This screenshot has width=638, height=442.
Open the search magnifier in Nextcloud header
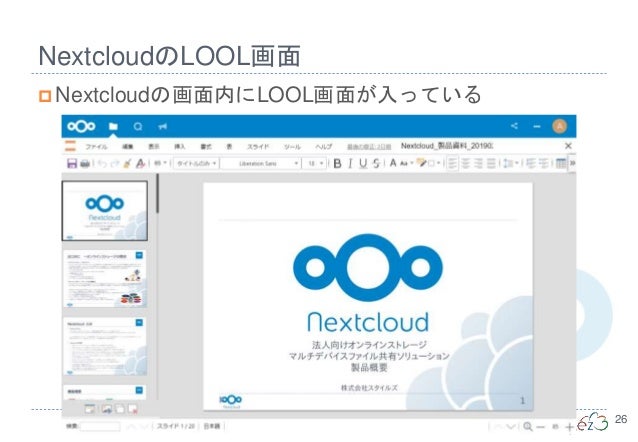pos(138,127)
